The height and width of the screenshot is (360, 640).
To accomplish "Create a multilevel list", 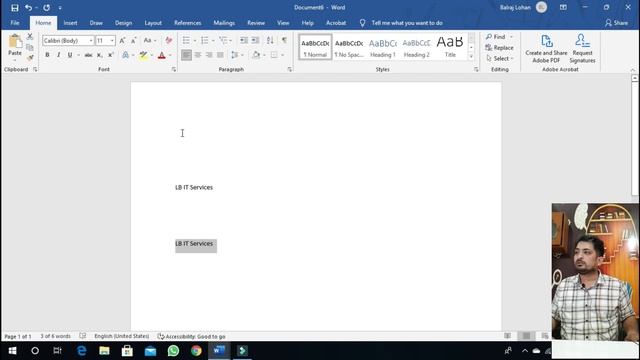I will [x=224, y=40].
